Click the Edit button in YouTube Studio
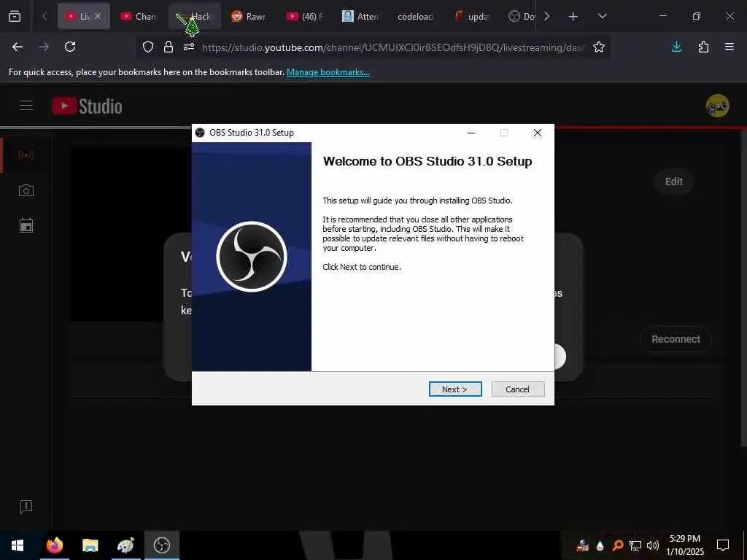 click(x=673, y=182)
